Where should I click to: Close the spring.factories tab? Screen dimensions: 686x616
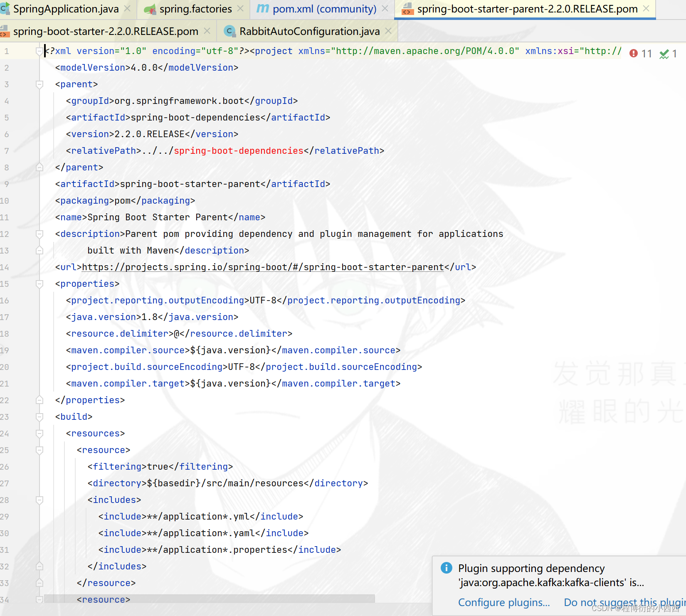click(x=240, y=8)
